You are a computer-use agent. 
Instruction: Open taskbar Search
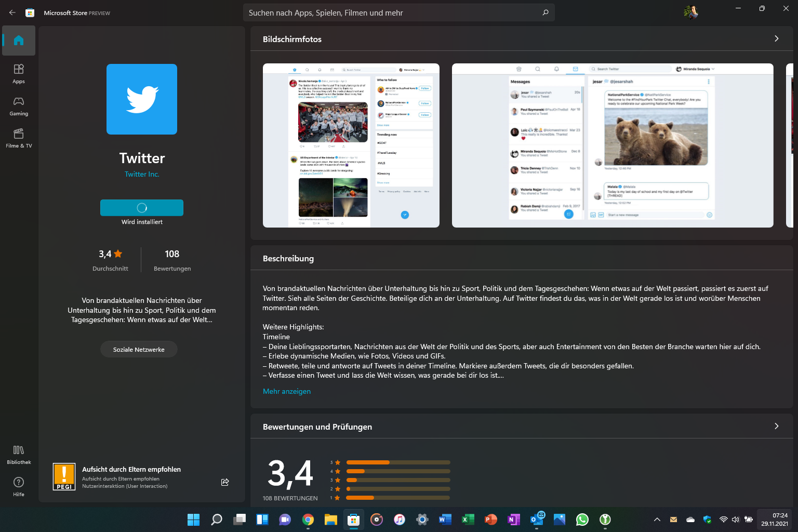[x=217, y=520]
